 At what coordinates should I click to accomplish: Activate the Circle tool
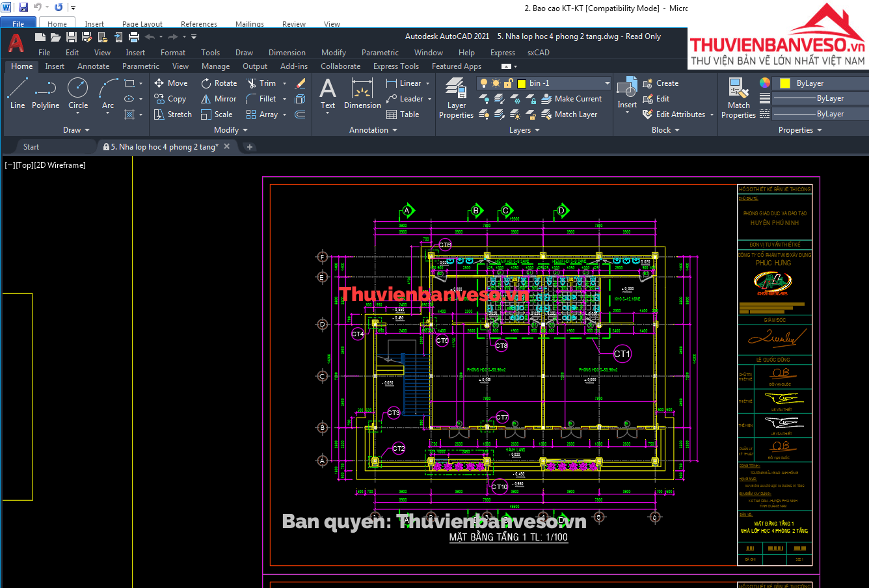pos(78,93)
